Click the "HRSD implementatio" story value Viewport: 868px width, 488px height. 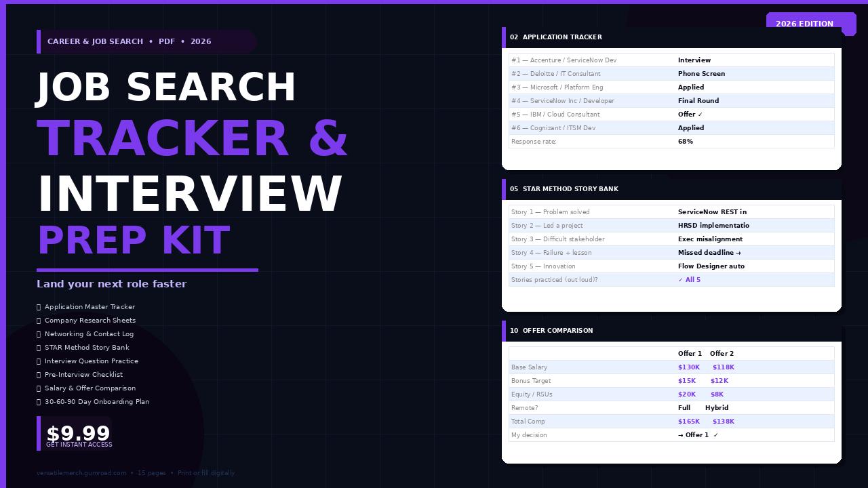click(x=713, y=226)
